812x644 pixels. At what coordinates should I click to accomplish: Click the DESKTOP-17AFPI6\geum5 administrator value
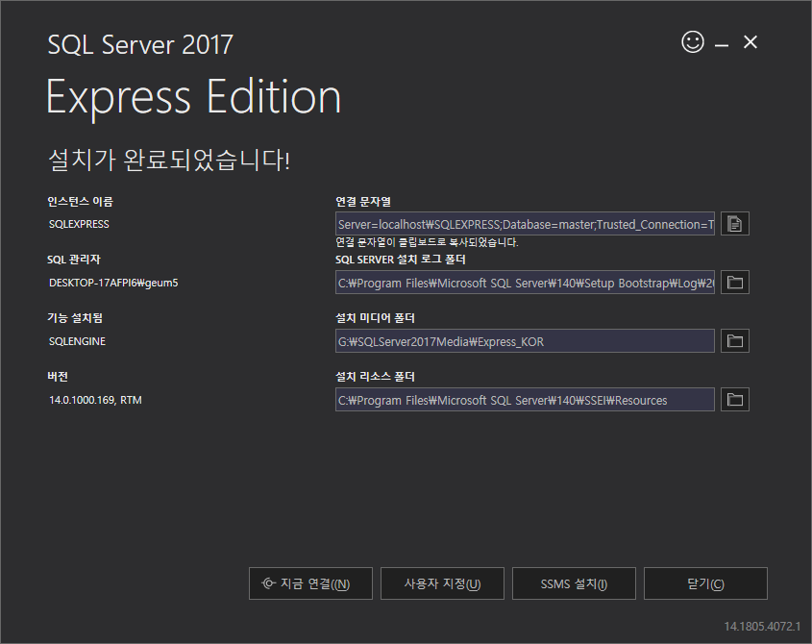click(113, 283)
